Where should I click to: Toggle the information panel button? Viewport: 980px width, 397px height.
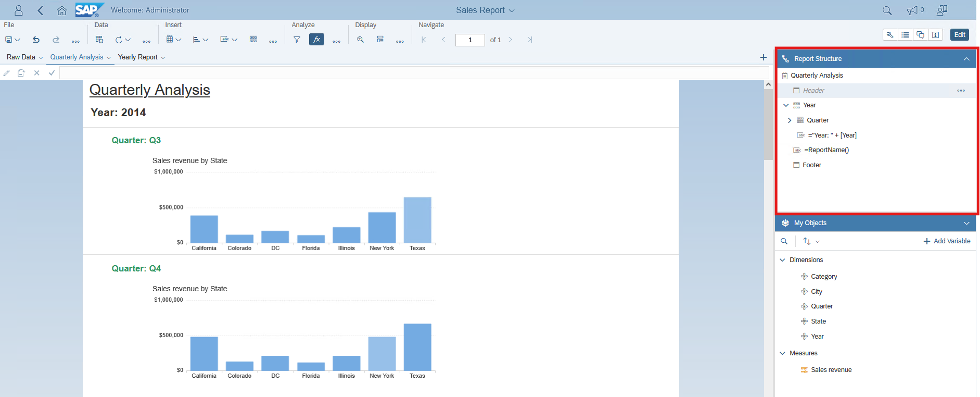935,35
